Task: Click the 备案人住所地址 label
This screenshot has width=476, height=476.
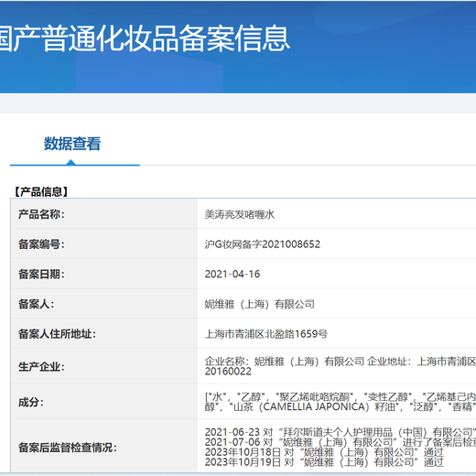Action: (x=57, y=334)
